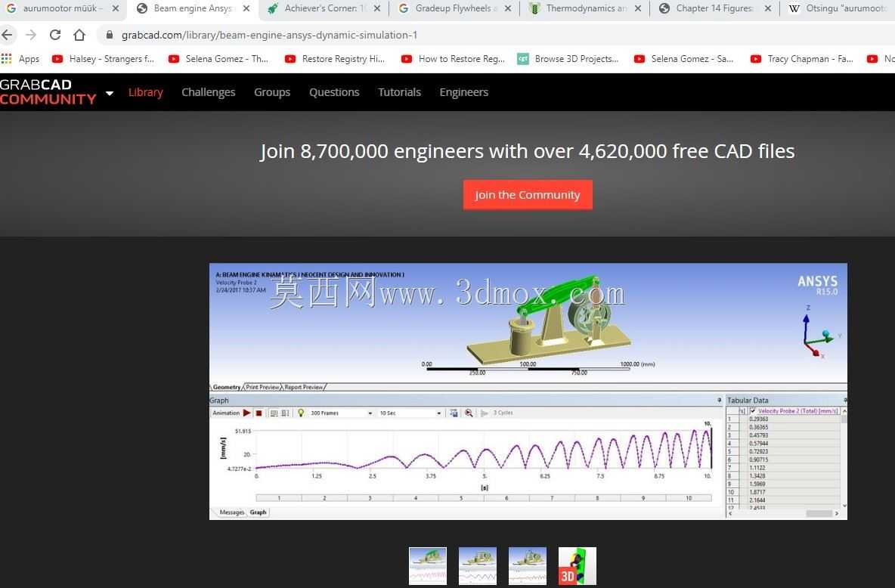Open the Questions page
Viewport: 895px width, 588px height.
point(334,92)
